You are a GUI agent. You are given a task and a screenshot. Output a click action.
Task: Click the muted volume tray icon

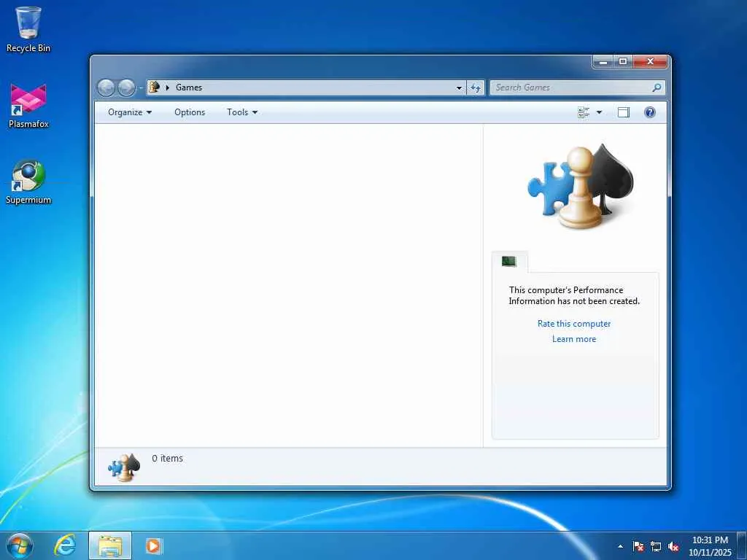coord(673,546)
